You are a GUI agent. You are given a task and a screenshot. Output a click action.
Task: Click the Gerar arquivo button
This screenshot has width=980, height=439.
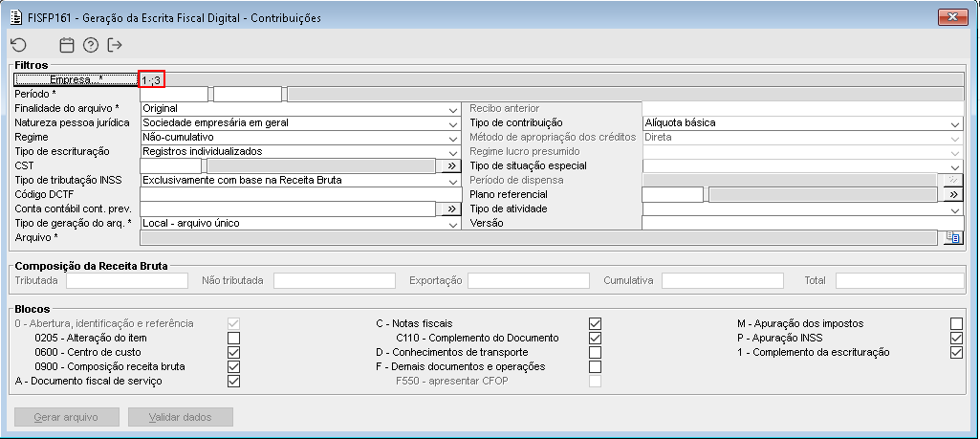[67, 418]
